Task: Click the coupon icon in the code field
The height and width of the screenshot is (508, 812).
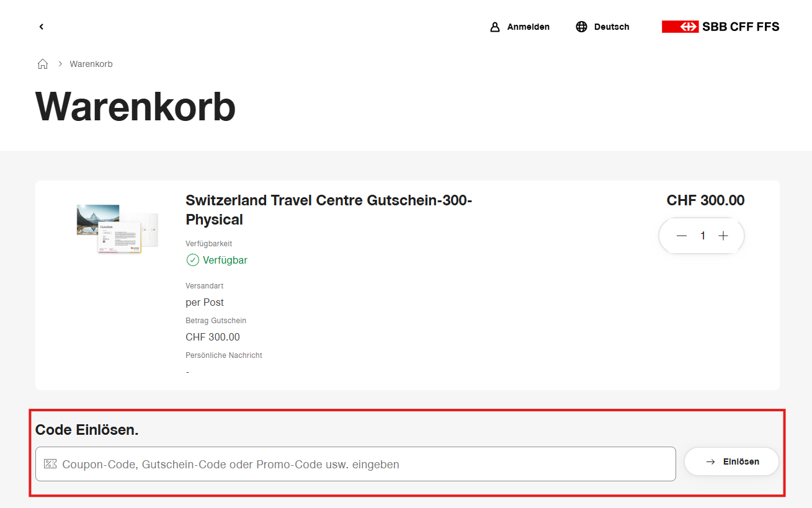Action: 50,464
